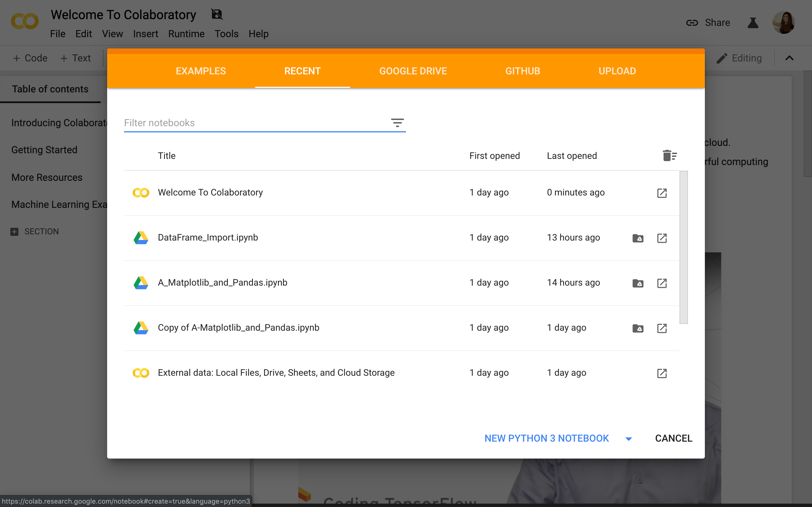812x507 pixels.
Task: Click the flask experiments icon in header
Action: 753,23
